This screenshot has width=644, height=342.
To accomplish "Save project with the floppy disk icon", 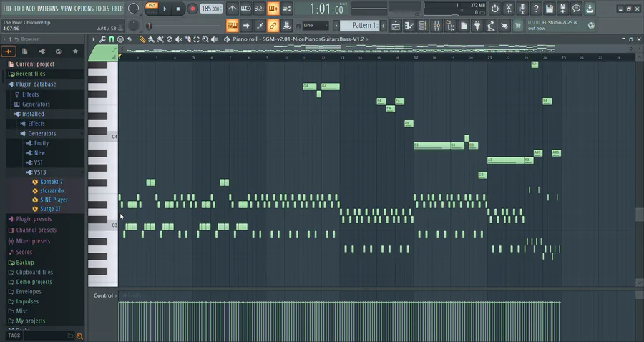I will click(x=550, y=8).
